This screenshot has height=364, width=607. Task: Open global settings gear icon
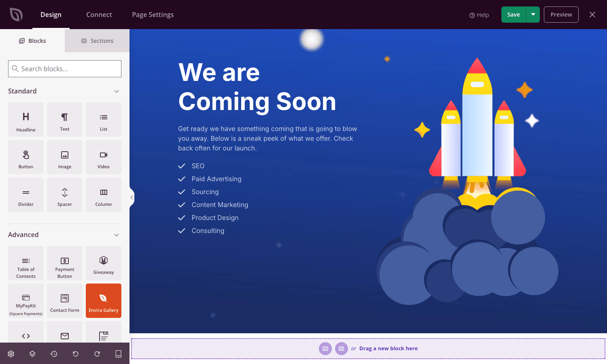pos(11,354)
